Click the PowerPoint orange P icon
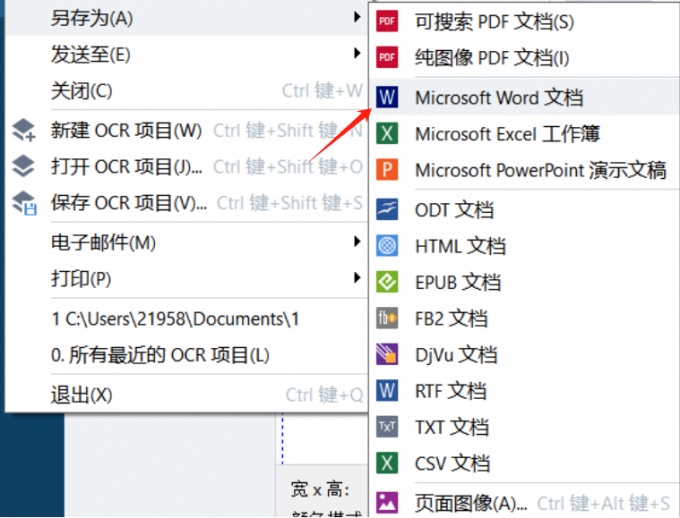Image resolution: width=680 pixels, height=518 pixels. [x=387, y=170]
